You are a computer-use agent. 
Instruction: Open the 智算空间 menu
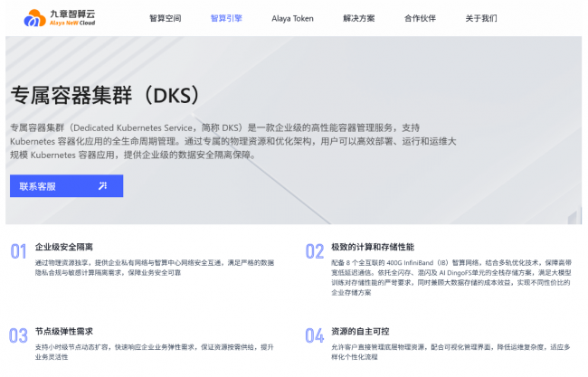point(166,18)
